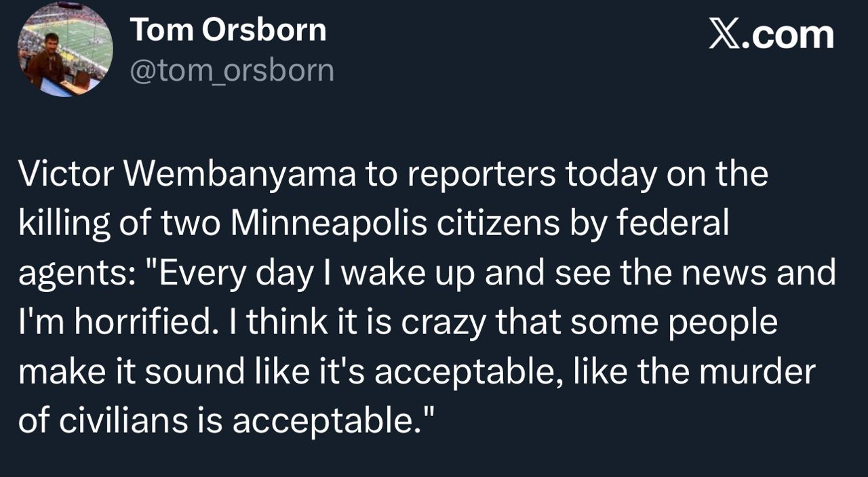The image size is (868, 477).
Task: Click the Tom Orsborn display name
Action: click(x=228, y=30)
